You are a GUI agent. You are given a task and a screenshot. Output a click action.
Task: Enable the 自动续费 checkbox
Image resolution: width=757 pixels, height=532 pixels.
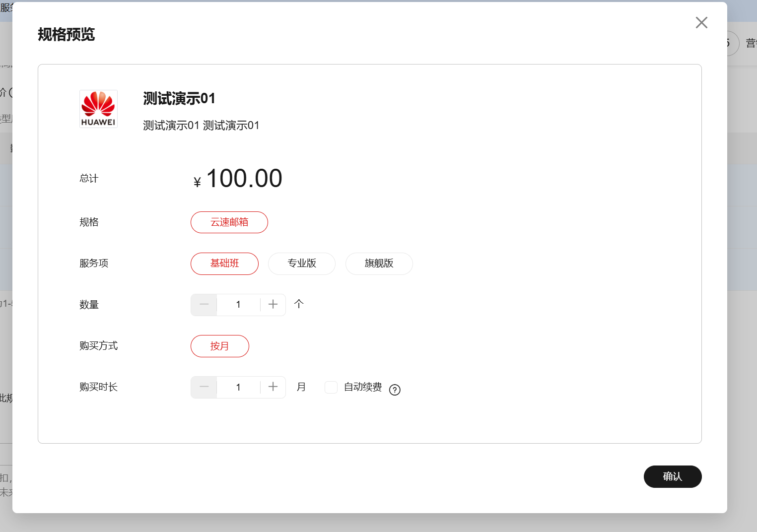[331, 387]
